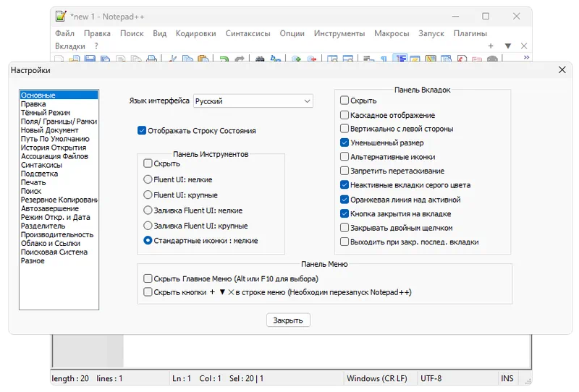Select Fluent UI: крупные radio button
This screenshot has width=579, height=392.
(148, 195)
